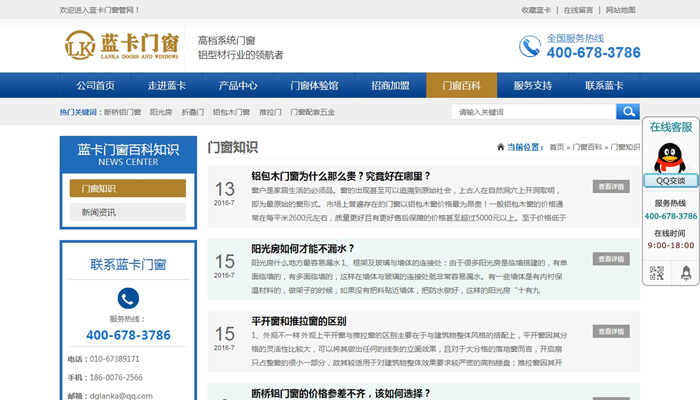Image resolution: width=700 pixels, height=400 pixels.
Task: Click 查看详情 for 铝包木门窗 article
Action: (x=611, y=187)
